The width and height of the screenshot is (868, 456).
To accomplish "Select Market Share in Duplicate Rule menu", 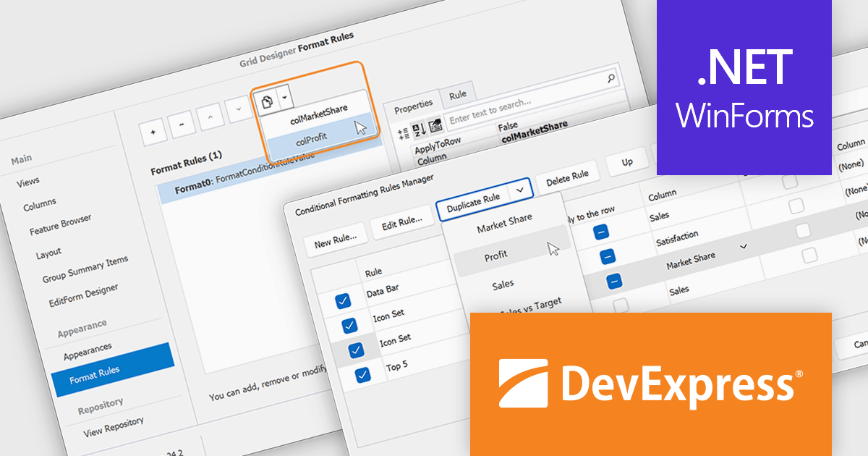I will click(x=504, y=224).
